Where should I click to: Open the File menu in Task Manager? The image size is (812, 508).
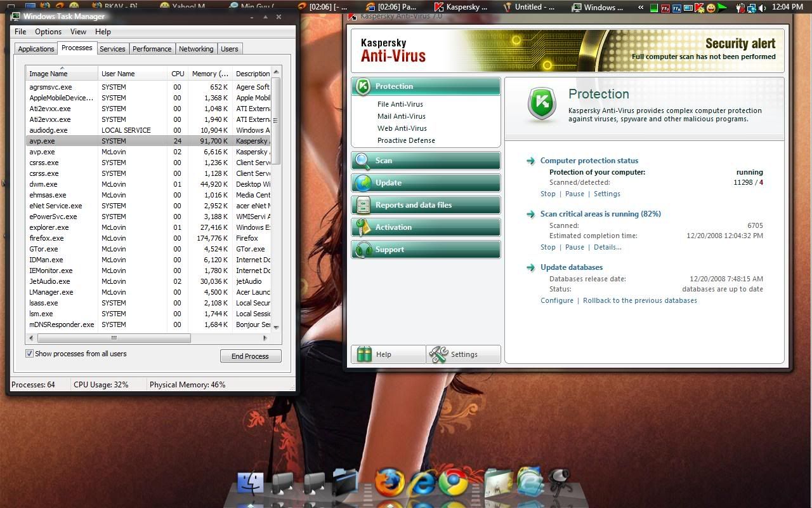(x=20, y=32)
